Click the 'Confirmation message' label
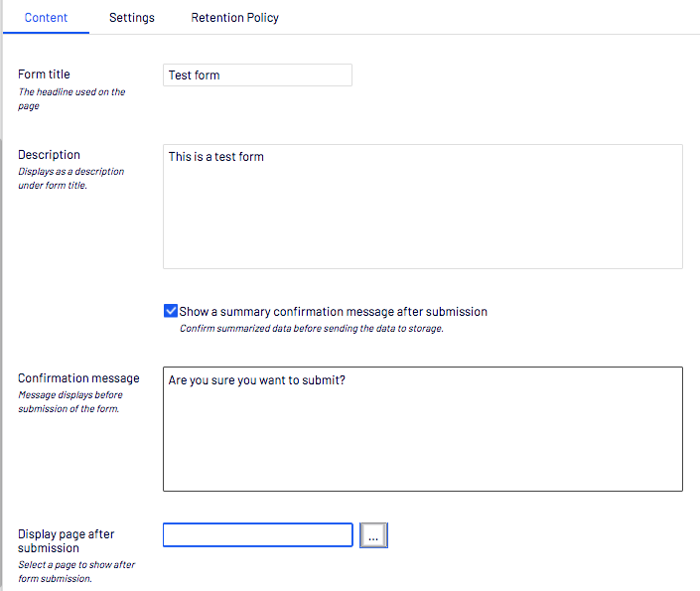The width and height of the screenshot is (700, 591). click(78, 378)
